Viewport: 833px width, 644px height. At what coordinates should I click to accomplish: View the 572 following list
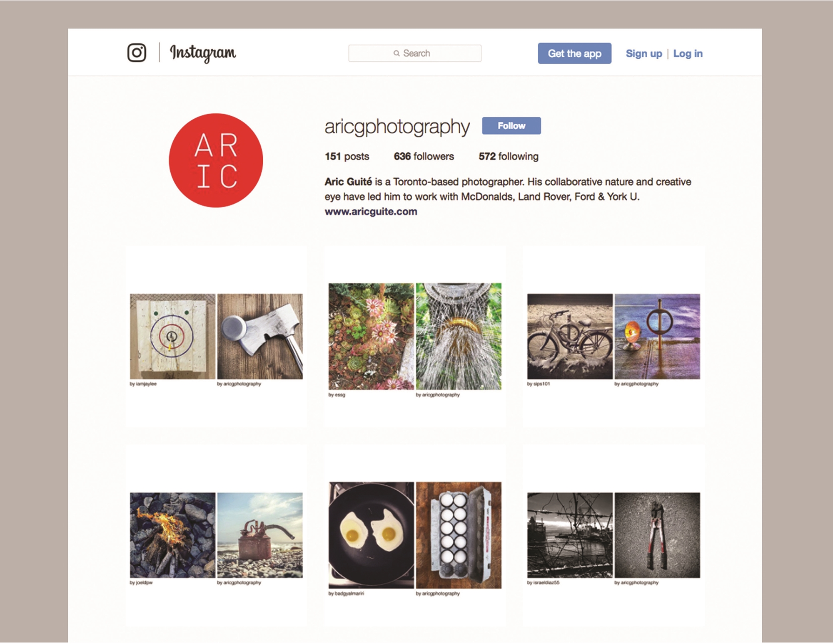(x=508, y=156)
